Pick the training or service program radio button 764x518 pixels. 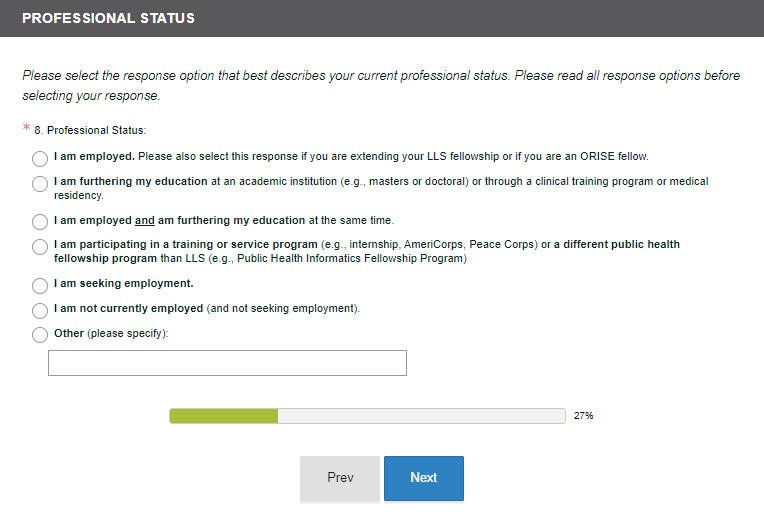click(x=40, y=246)
